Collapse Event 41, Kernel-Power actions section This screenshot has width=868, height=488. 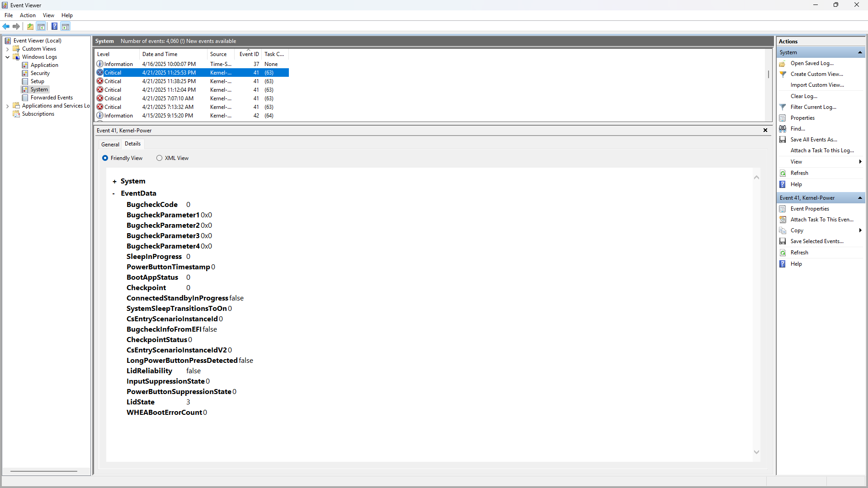click(x=860, y=198)
